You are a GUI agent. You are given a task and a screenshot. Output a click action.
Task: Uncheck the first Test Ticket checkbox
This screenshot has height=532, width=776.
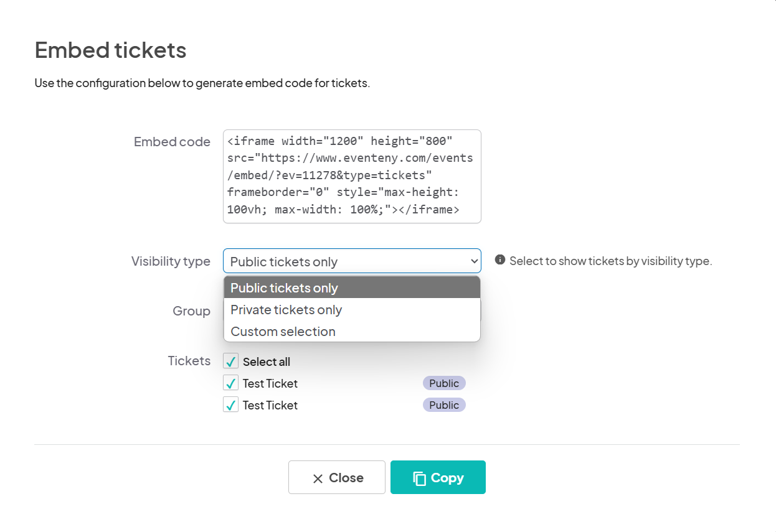point(231,383)
